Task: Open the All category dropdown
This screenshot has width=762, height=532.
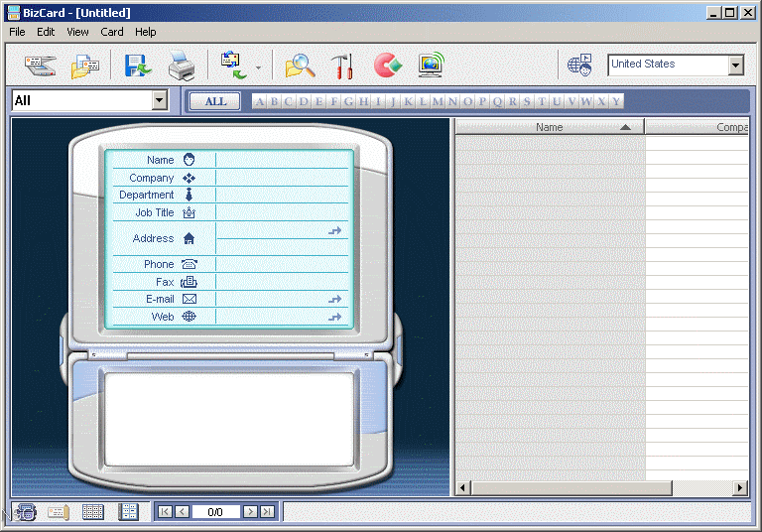Action: (159, 100)
